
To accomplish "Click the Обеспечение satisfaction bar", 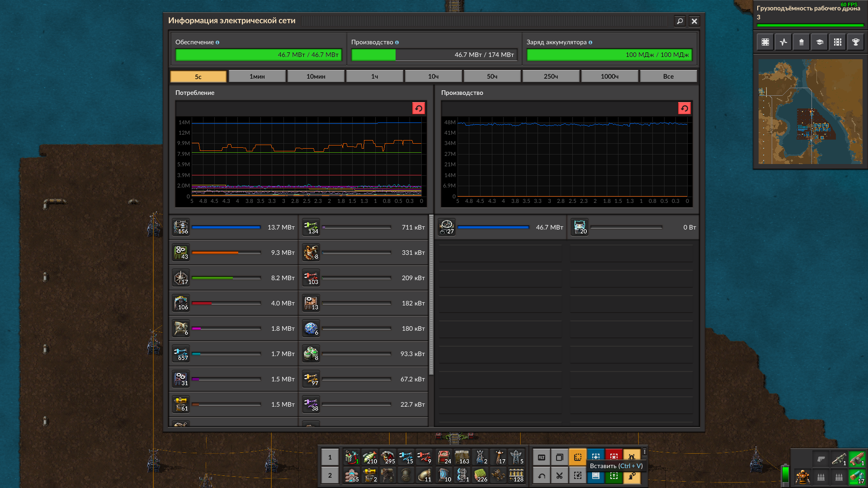I will coord(259,55).
